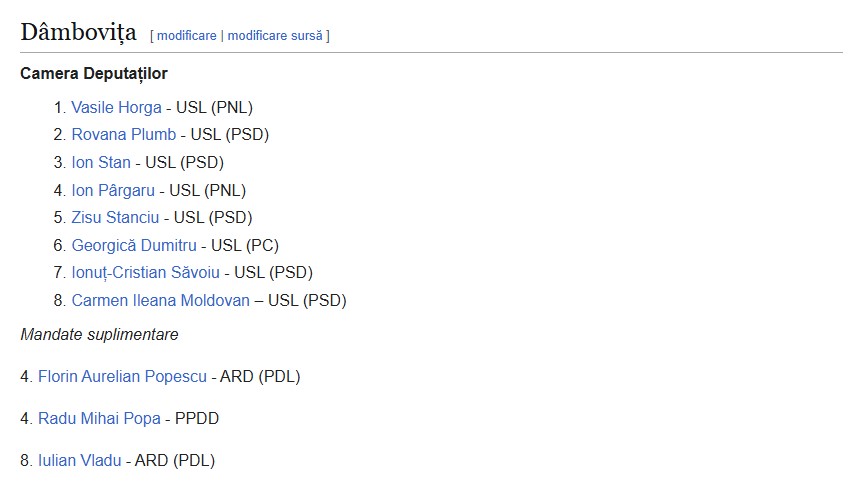
Task: Click the Ion Stan link
Action: pos(101,162)
